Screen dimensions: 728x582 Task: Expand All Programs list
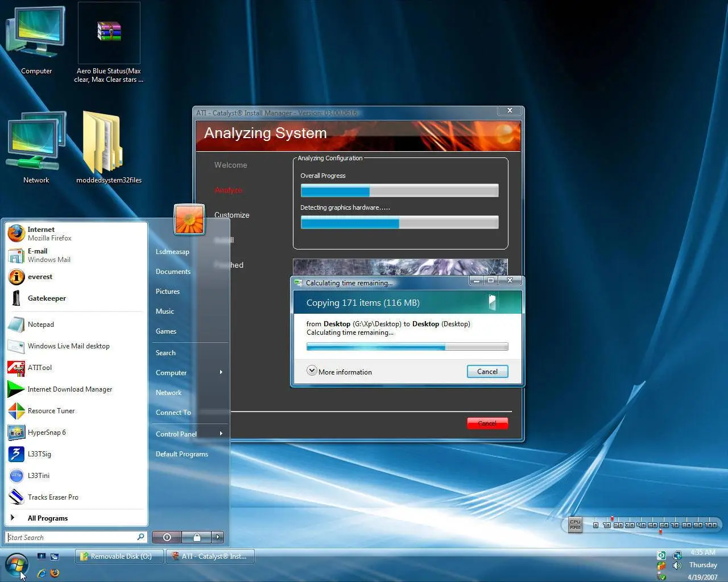pos(76,518)
